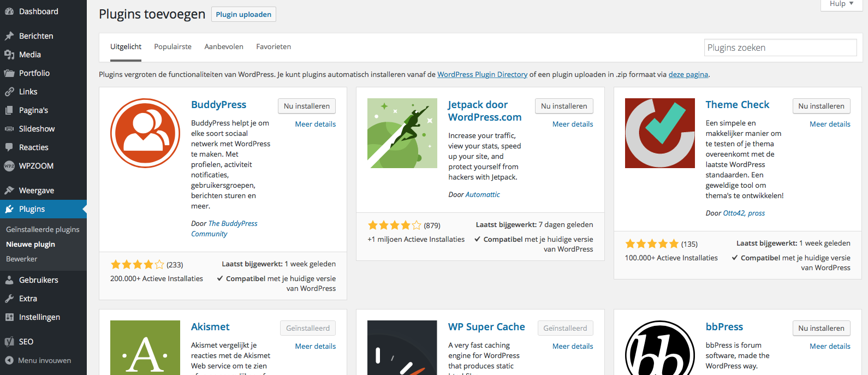
Task: Click the Portfolio folder icon
Action: point(9,73)
